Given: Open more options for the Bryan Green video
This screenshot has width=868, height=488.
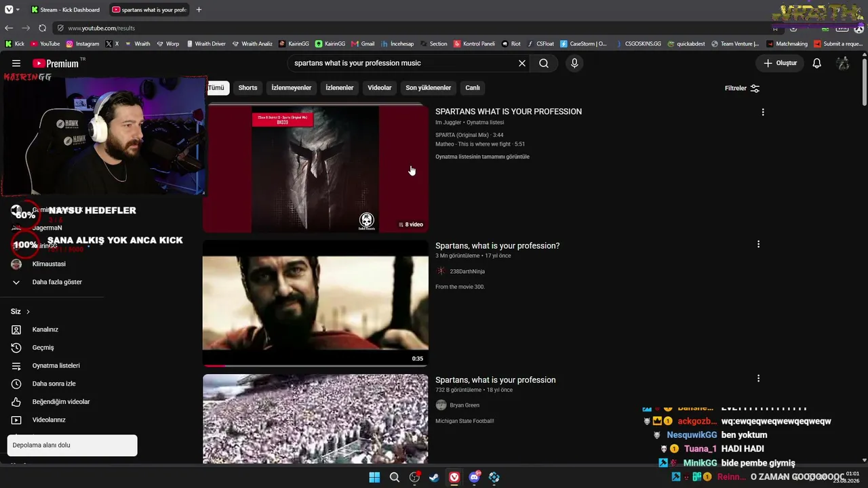Looking at the screenshot, I should point(758,378).
